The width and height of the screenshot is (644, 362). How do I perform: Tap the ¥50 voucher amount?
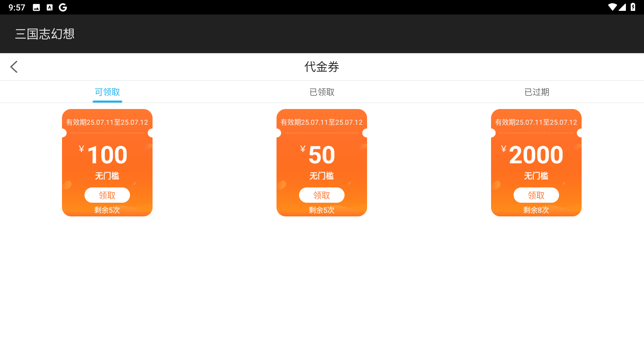[x=318, y=155]
